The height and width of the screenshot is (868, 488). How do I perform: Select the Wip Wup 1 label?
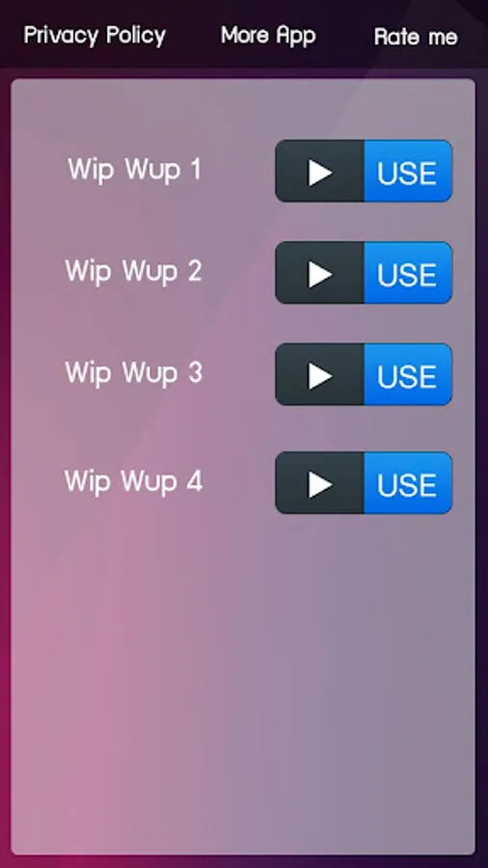click(134, 170)
